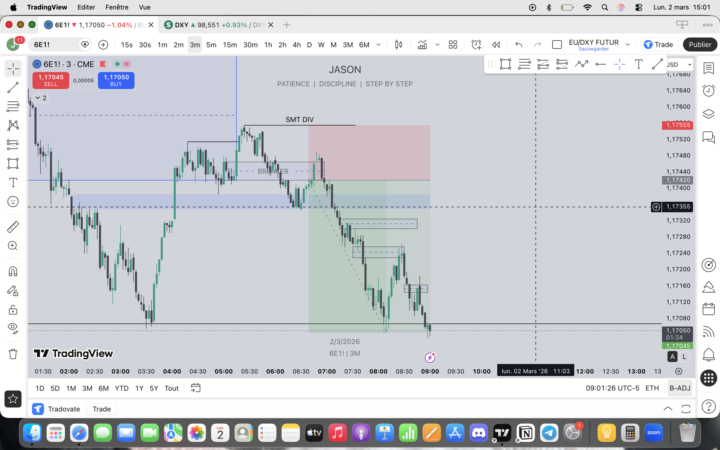The image size is (720, 450).
Task: Collapse the indicators legend showing 2
Action: [x=41, y=98]
